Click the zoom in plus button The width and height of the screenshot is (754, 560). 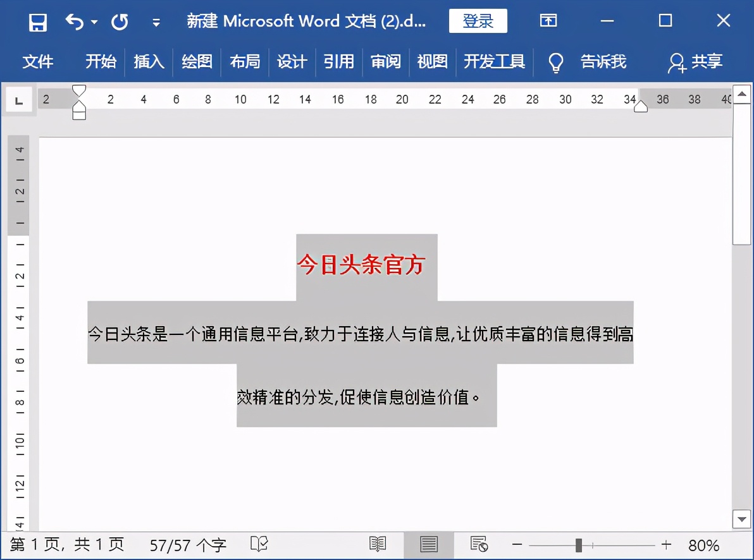pyautogui.click(x=666, y=545)
